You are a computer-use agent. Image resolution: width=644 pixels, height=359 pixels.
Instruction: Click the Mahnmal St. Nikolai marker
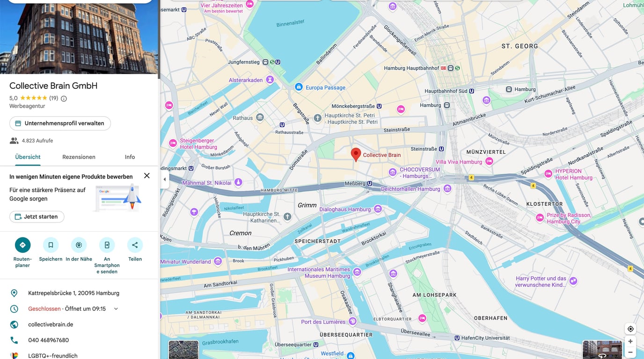point(238,182)
